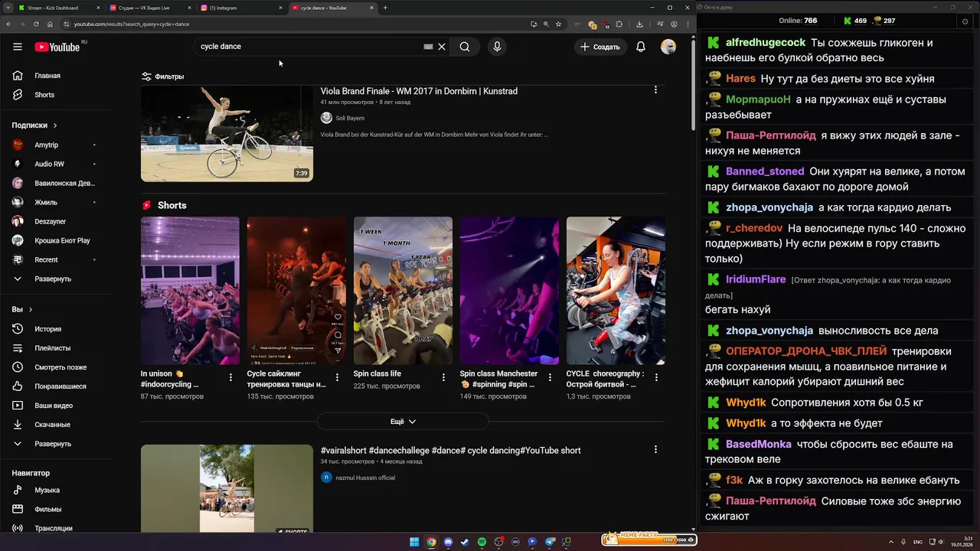980x551 pixels.
Task: Open the Chrome extensions puzzle icon
Action: point(619,24)
